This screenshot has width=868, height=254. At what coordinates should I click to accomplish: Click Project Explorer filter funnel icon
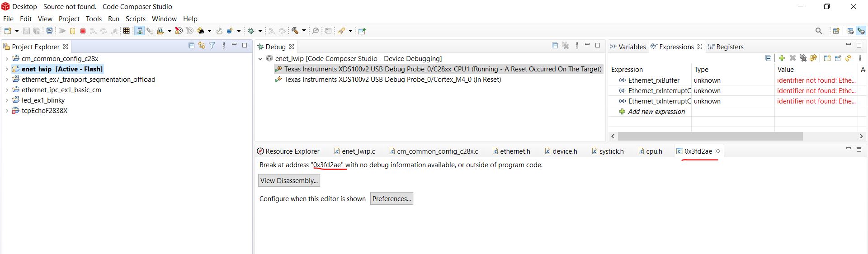(x=212, y=46)
